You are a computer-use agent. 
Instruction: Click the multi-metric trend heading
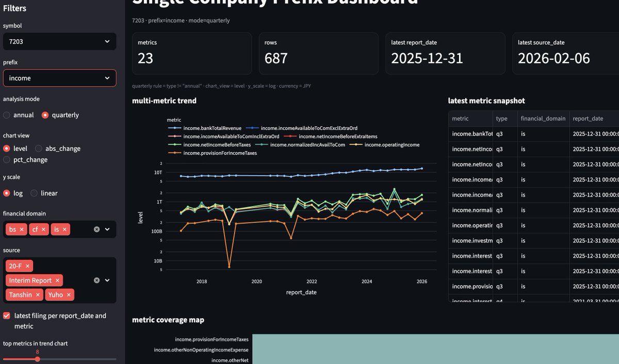165,101
